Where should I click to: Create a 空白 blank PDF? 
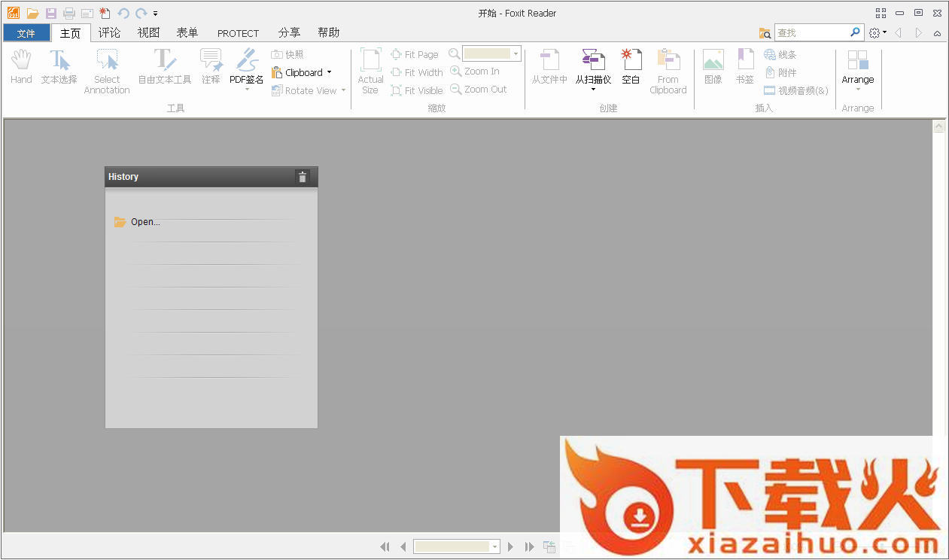[x=631, y=66]
